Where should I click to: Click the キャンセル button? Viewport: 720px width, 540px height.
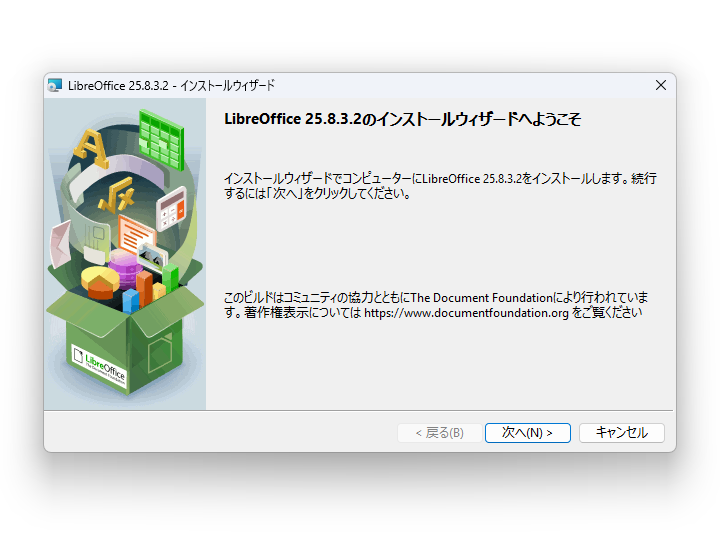tap(621, 433)
